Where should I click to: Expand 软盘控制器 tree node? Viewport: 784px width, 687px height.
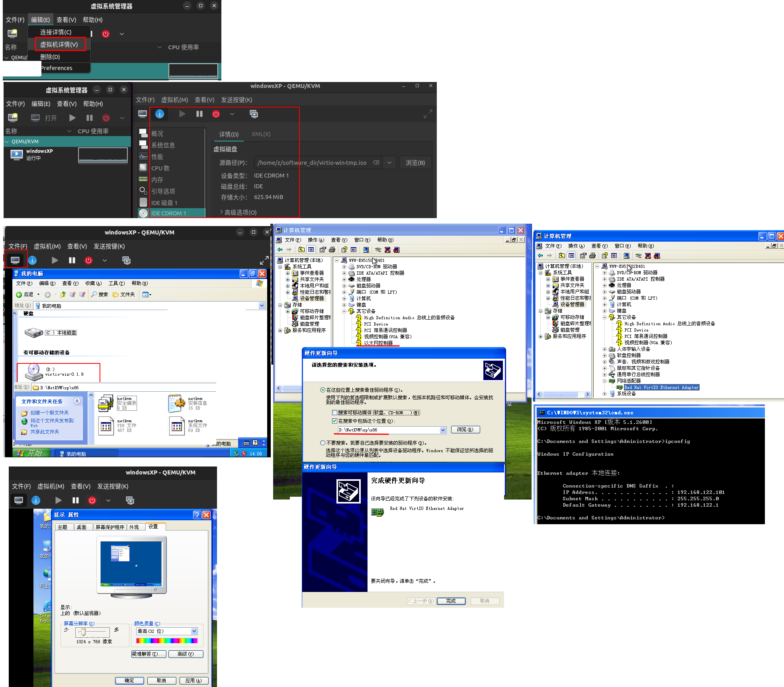604,355
